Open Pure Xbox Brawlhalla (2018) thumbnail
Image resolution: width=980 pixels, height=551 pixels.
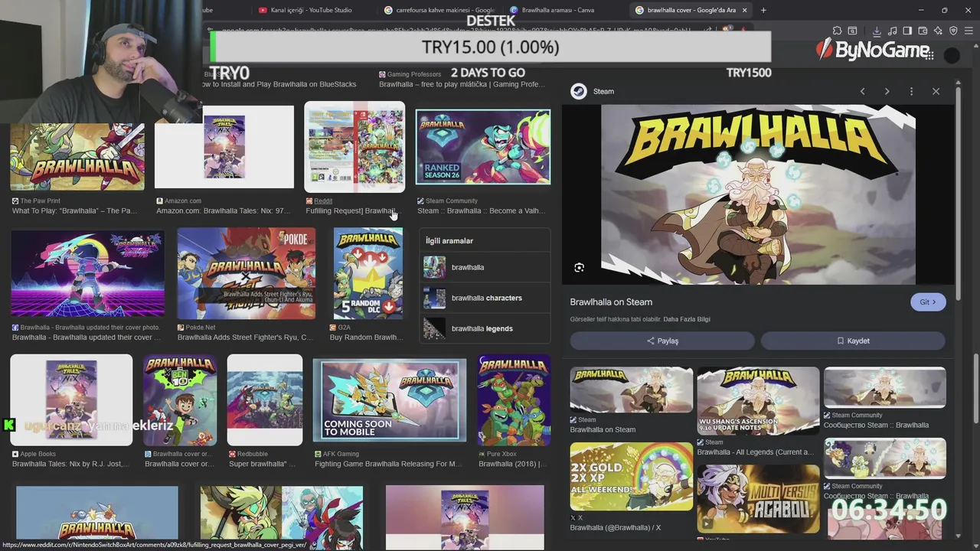click(514, 399)
